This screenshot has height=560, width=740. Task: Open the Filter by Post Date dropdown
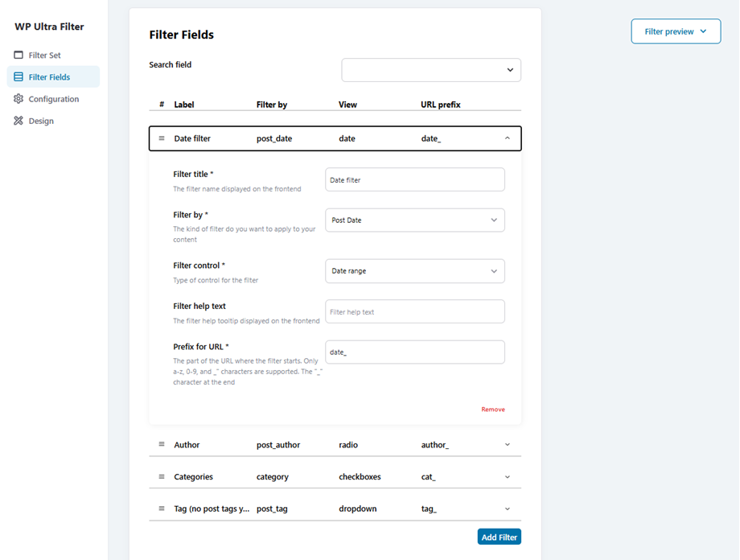415,220
